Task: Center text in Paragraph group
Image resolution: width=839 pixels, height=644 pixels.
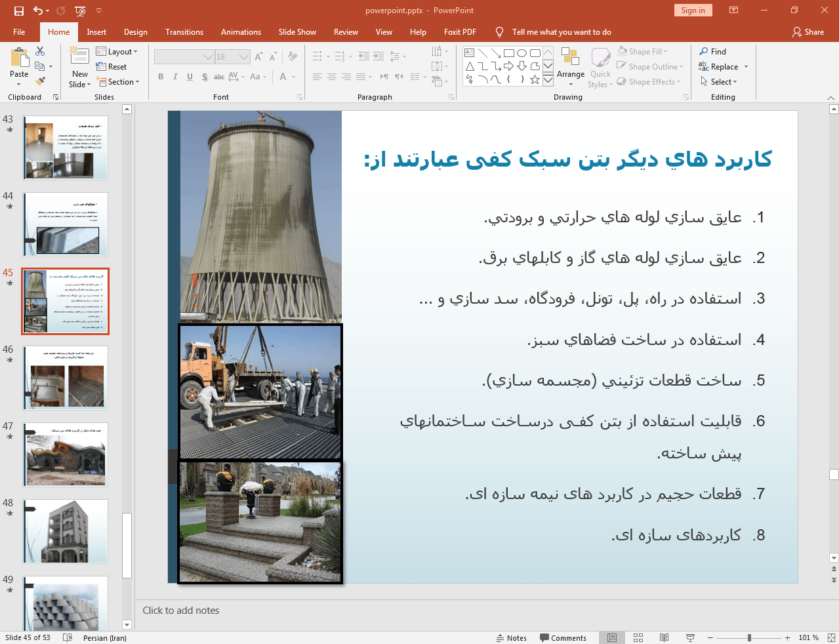Action: (332, 77)
